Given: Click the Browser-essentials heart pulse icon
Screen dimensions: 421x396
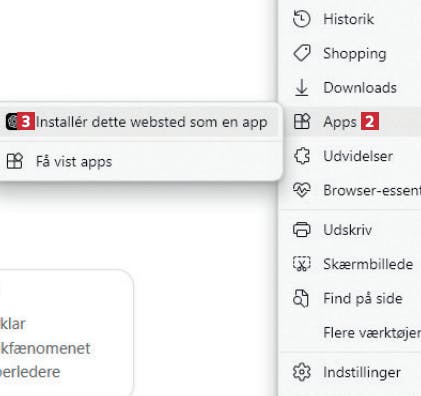Looking at the screenshot, I should click(x=302, y=190).
